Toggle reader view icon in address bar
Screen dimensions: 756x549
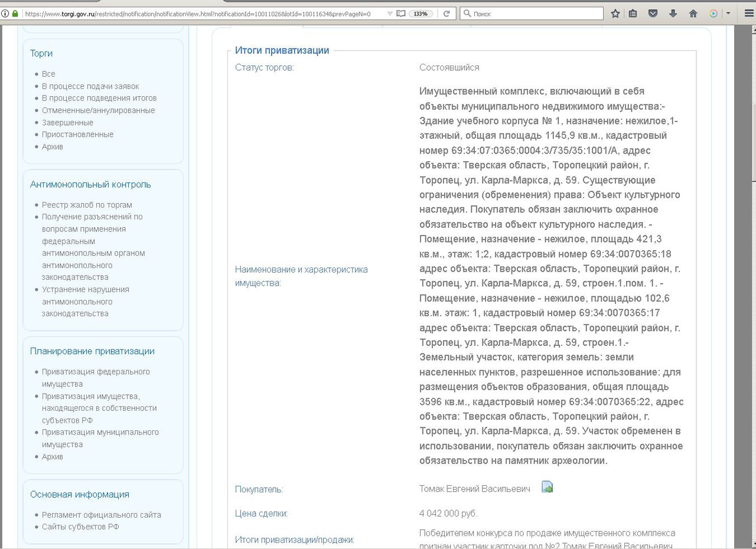coord(401,13)
